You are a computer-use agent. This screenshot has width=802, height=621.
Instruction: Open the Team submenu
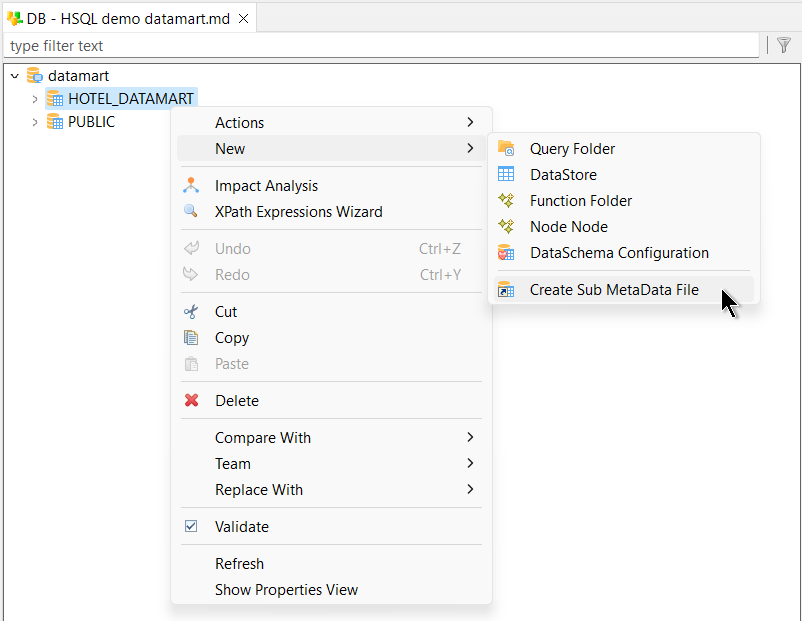point(233,463)
